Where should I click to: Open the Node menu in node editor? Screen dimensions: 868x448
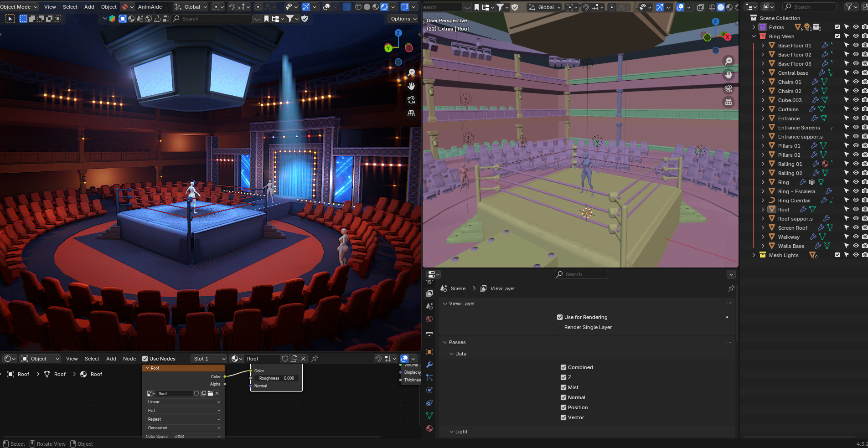tap(129, 359)
